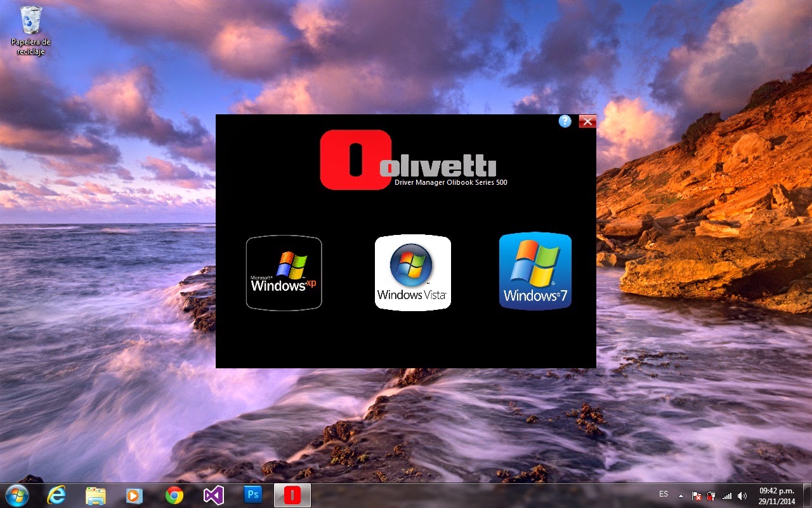Open the Action Center flag icon
The height and width of the screenshot is (508, 812).
pyautogui.click(x=696, y=496)
